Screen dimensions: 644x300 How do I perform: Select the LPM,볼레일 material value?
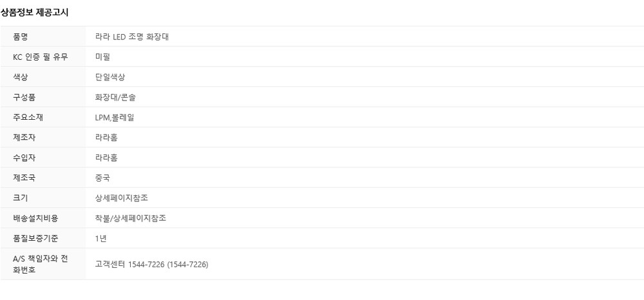[x=115, y=117]
